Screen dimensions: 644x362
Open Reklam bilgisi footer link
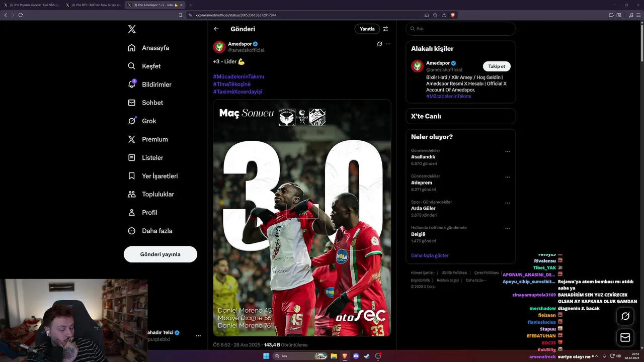click(x=448, y=280)
